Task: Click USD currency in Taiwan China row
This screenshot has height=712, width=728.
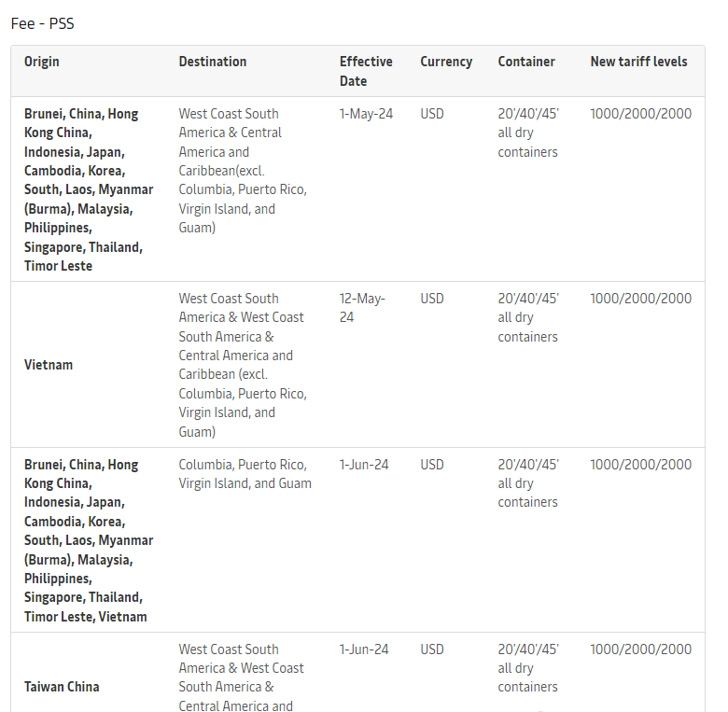Action: point(432,649)
